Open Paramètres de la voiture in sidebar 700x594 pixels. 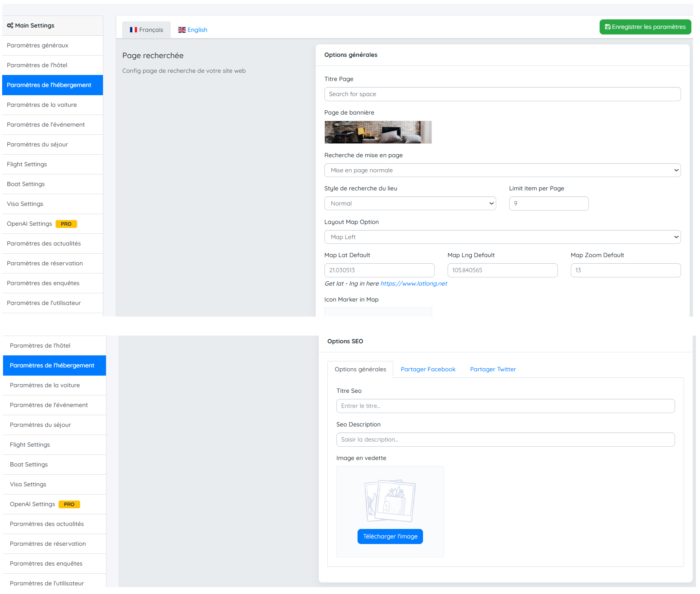click(x=42, y=105)
